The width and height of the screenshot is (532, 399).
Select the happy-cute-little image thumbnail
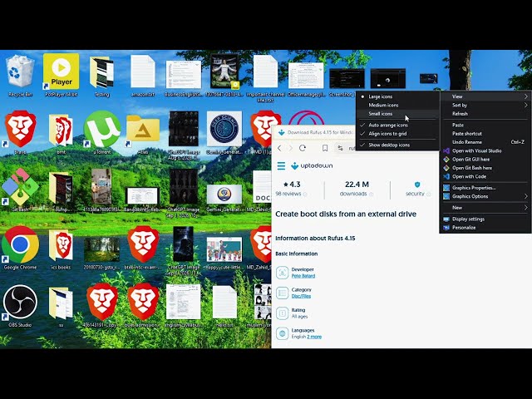click(x=224, y=252)
